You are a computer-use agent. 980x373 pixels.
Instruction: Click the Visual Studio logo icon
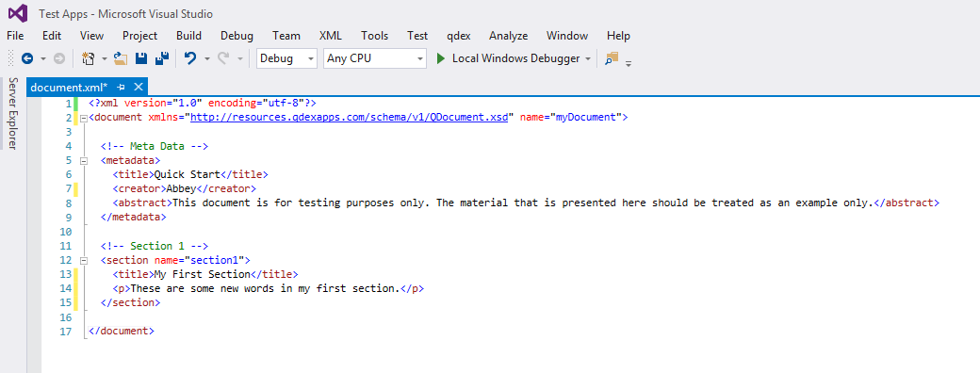18,12
